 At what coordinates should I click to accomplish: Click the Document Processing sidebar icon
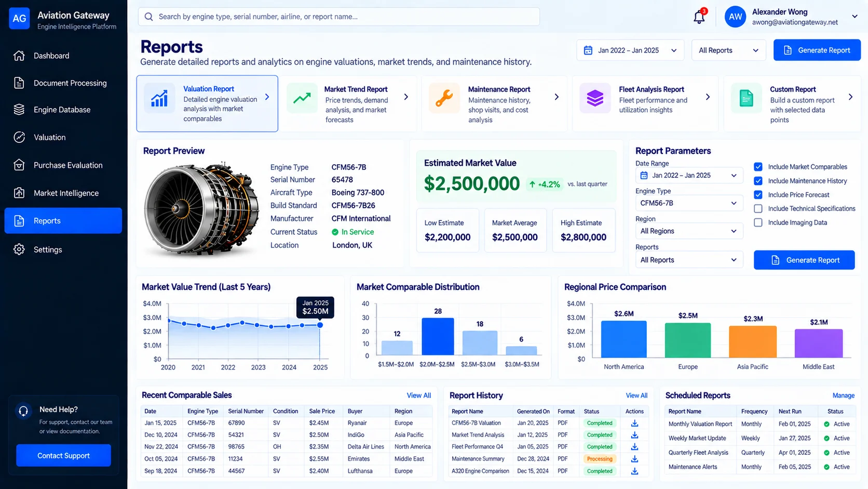(19, 83)
